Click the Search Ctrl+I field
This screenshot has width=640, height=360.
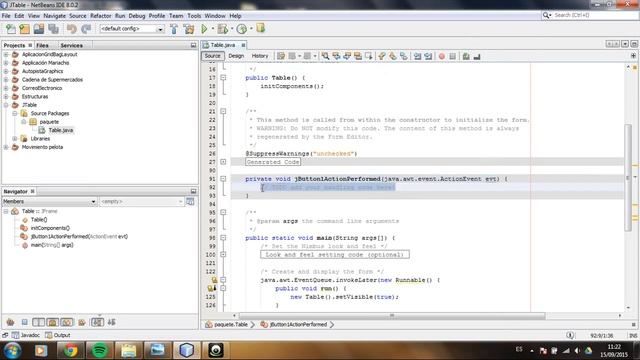click(590, 15)
